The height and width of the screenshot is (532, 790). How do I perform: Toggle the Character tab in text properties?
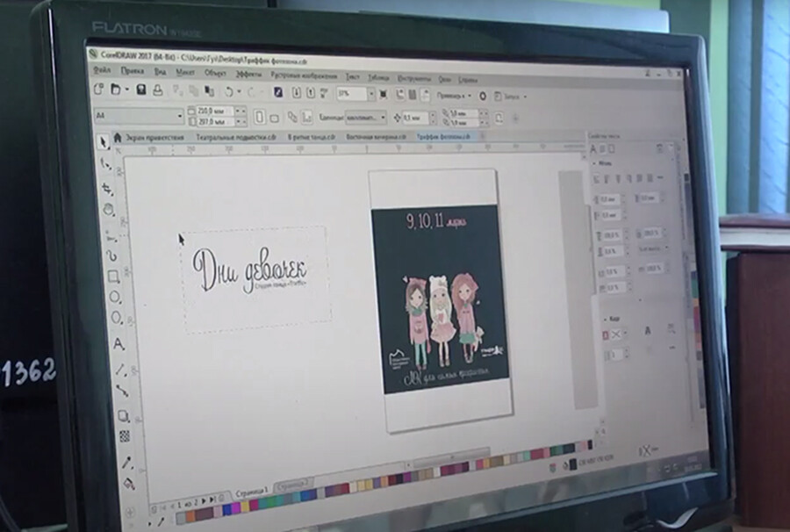[593, 148]
